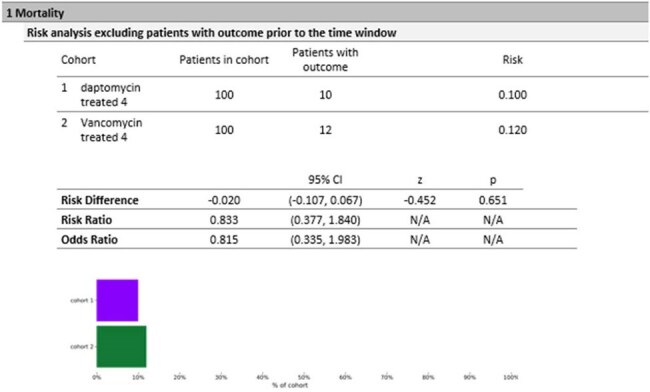Click the risk analysis subtitle heading
This screenshot has width=650, height=392.
(x=211, y=33)
